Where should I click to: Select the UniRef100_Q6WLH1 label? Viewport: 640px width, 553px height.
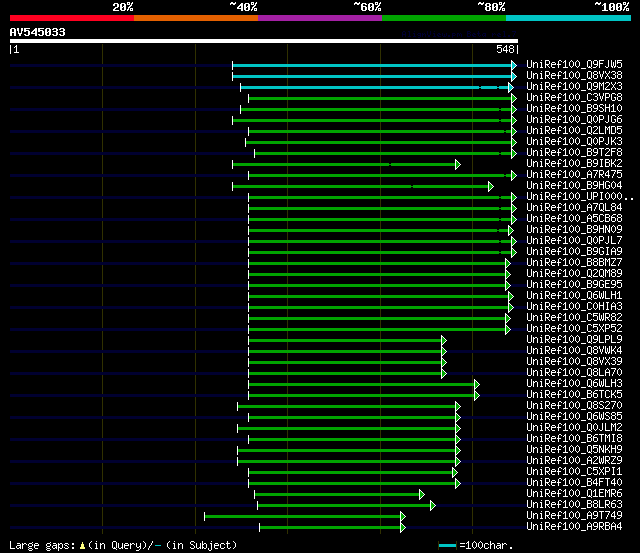574,295
